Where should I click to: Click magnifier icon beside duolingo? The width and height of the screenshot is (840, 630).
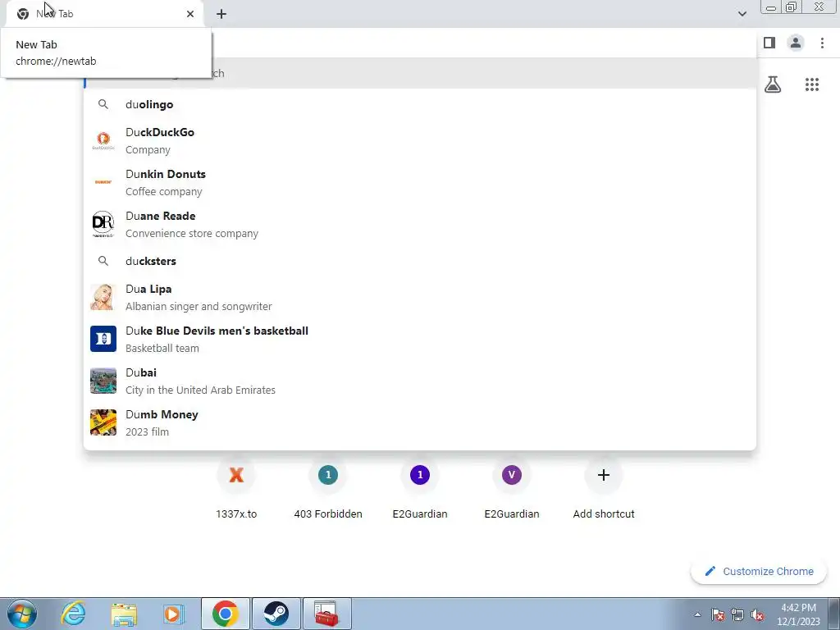click(103, 104)
